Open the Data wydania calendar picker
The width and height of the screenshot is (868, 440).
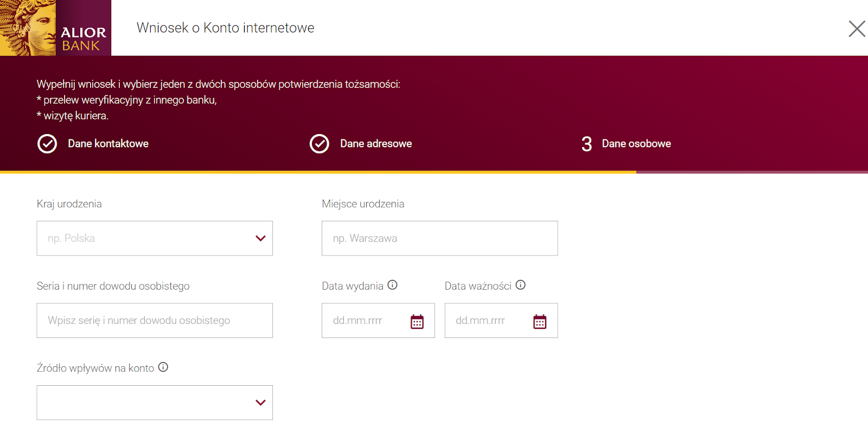(x=417, y=321)
